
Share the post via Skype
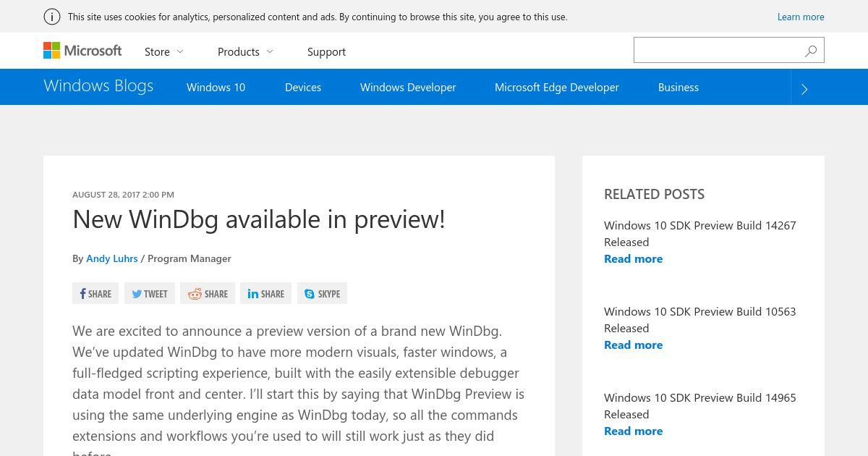pyautogui.click(x=322, y=293)
